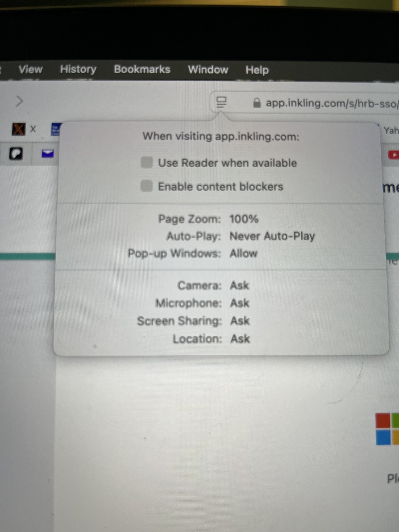Open the Bookmarks menu

pyautogui.click(x=142, y=69)
